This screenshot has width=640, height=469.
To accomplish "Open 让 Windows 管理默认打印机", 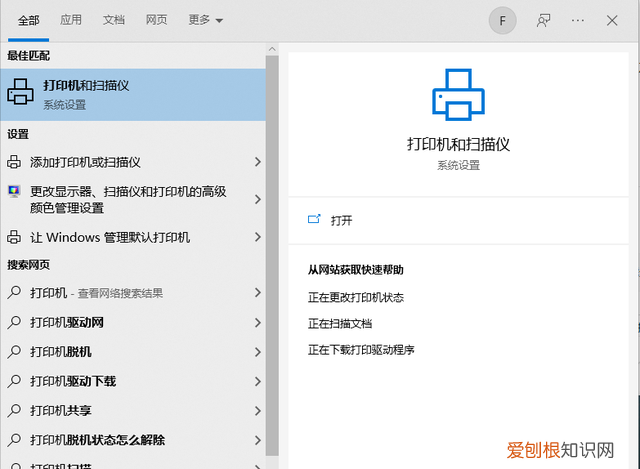I will point(133,237).
